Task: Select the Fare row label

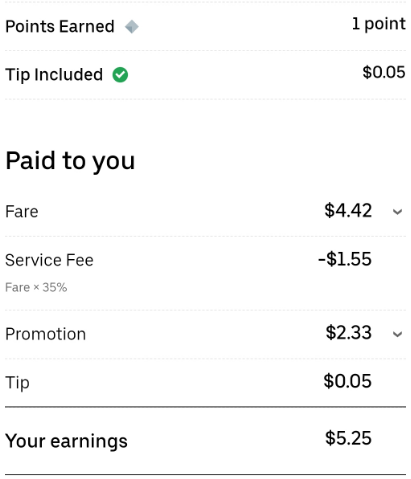Action: 22,212
